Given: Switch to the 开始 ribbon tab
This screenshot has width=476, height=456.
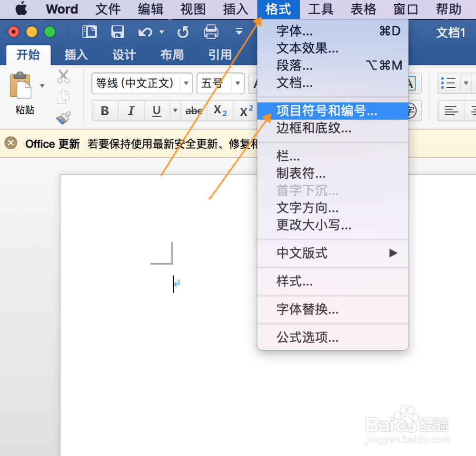Looking at the screenshot, I should (x=28, y=55).
